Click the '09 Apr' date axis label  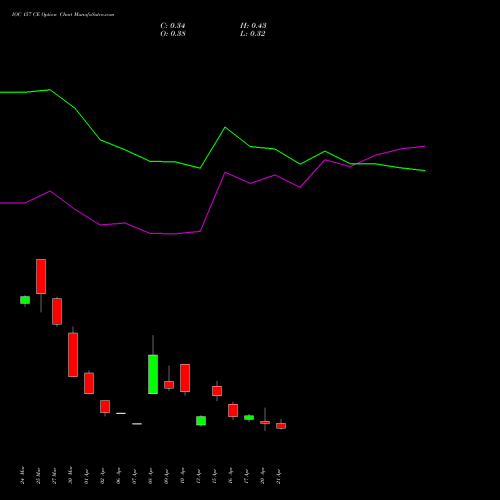tap(166, 476)
